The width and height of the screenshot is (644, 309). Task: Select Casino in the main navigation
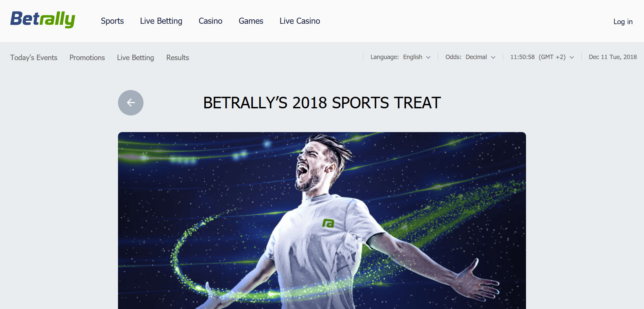coord(210,21)
